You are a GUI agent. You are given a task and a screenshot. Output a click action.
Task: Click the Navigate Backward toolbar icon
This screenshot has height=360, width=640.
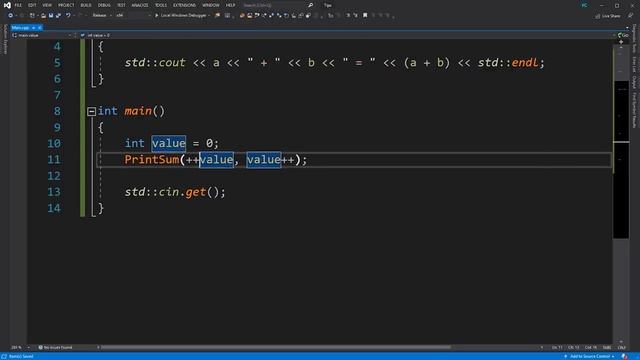tap(11, 16)
